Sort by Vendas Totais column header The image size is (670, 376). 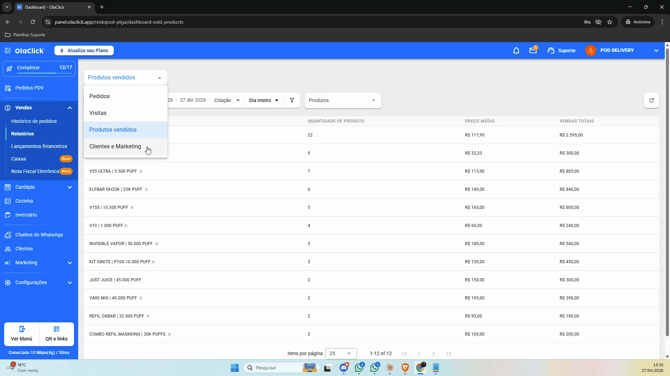coord(576,121)
